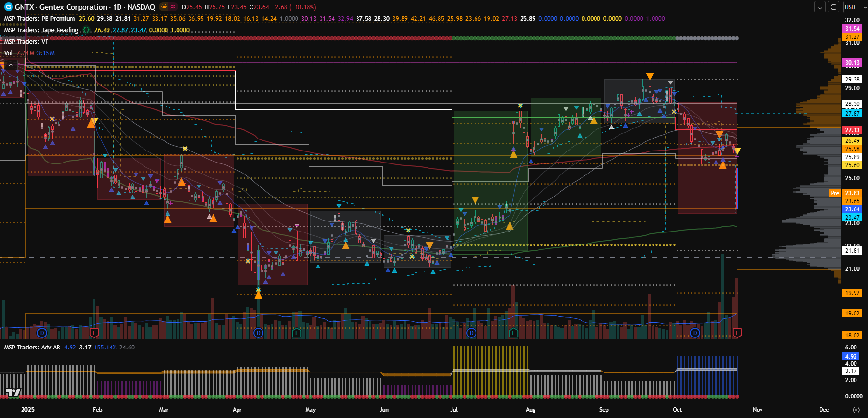Open chart settings hexagon gear icon
Screen dimensions: 868x418
coord(856,410)
